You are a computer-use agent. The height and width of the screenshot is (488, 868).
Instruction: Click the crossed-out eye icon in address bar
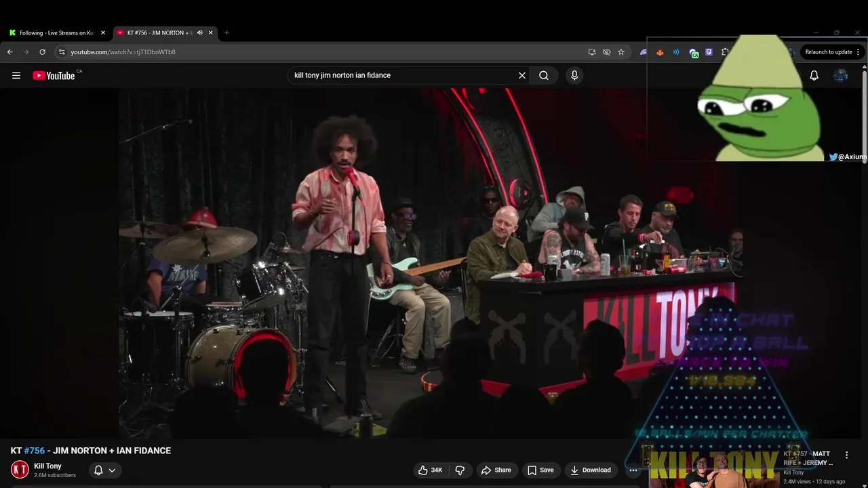pyautogui.click(x=607, y=52)
